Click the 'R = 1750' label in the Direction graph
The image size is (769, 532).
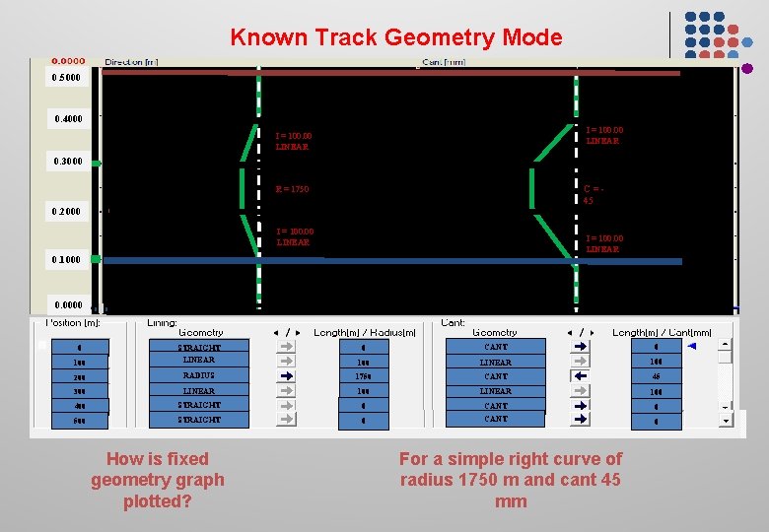(292, 189)
